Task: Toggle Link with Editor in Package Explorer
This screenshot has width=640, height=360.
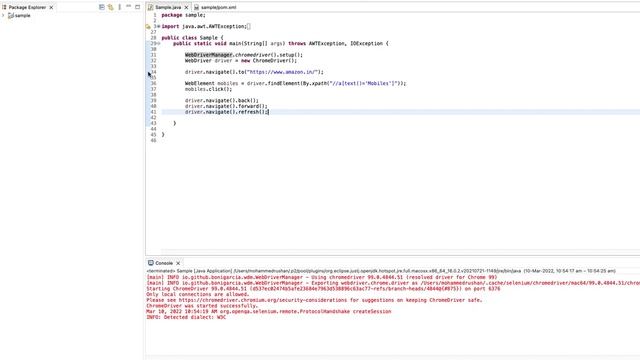Action: tap(110, 7)
